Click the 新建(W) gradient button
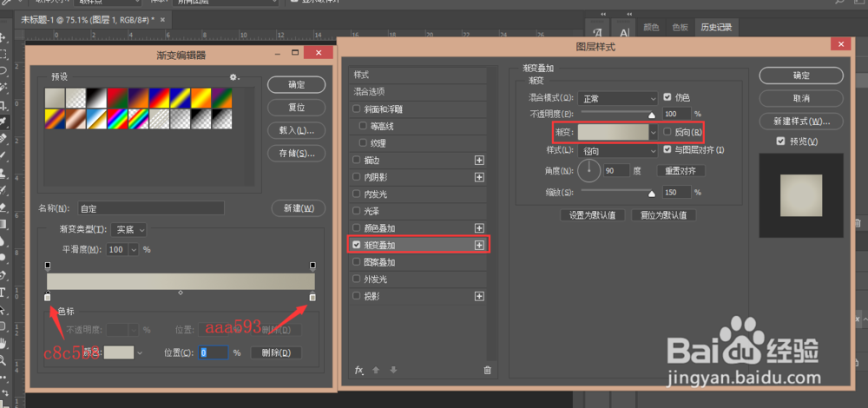Screen dimensions: 868x408 (299, 208)
